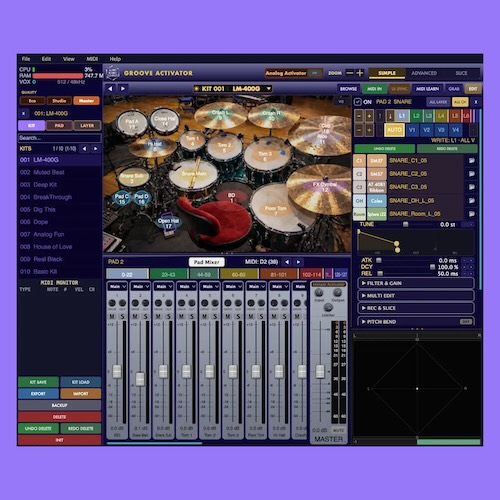This screenshot has width=500, height=500.
Task: Click the MIDI LEARN button
Action: coord(428,89)
